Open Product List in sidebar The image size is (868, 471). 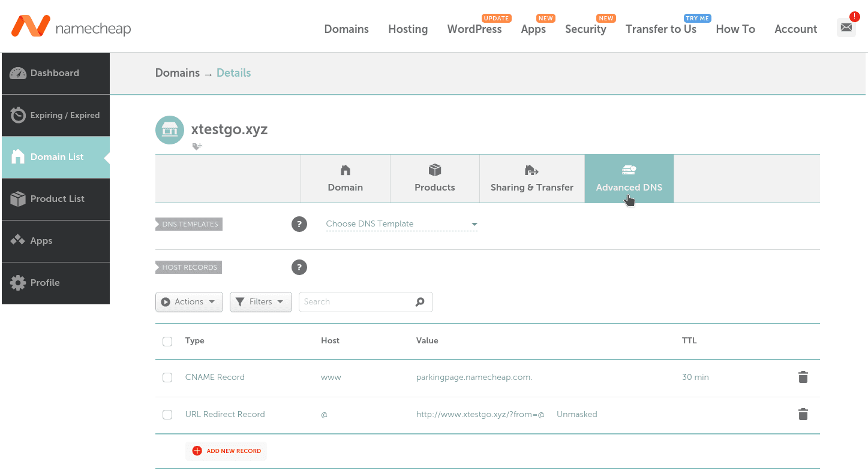(56, 199)
